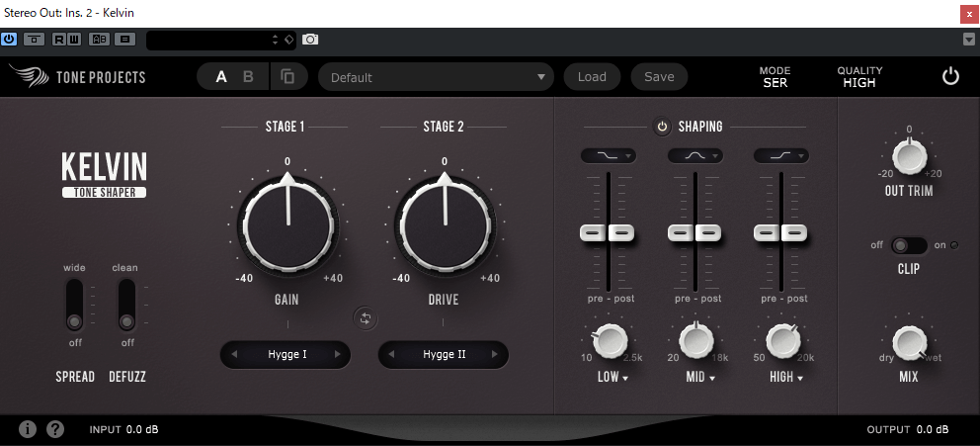This screenshot has width=980, height=446.
Task: Toggle the Shaping section power button
Action: [x=662, y=127]
